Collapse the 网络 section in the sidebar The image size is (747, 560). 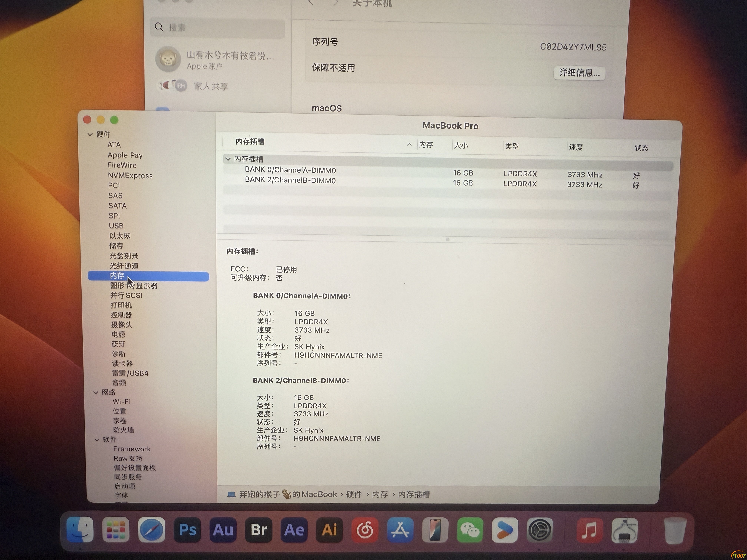click(x=96, y=392)
